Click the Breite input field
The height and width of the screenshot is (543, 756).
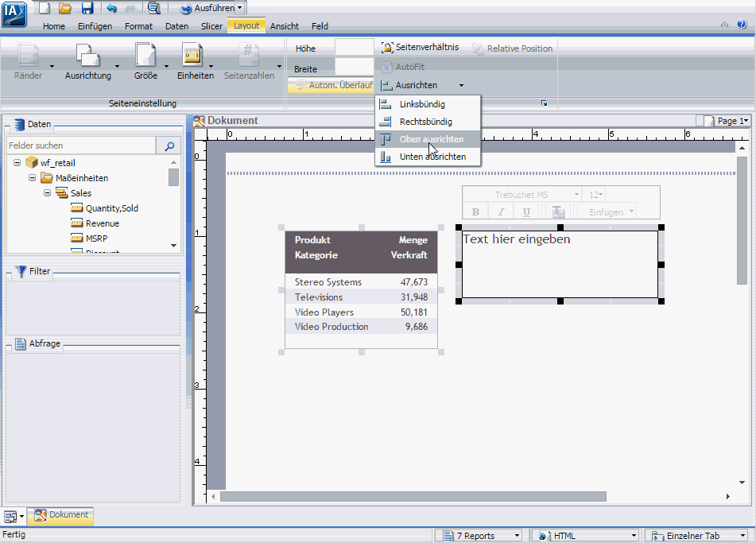coord(355,67)
